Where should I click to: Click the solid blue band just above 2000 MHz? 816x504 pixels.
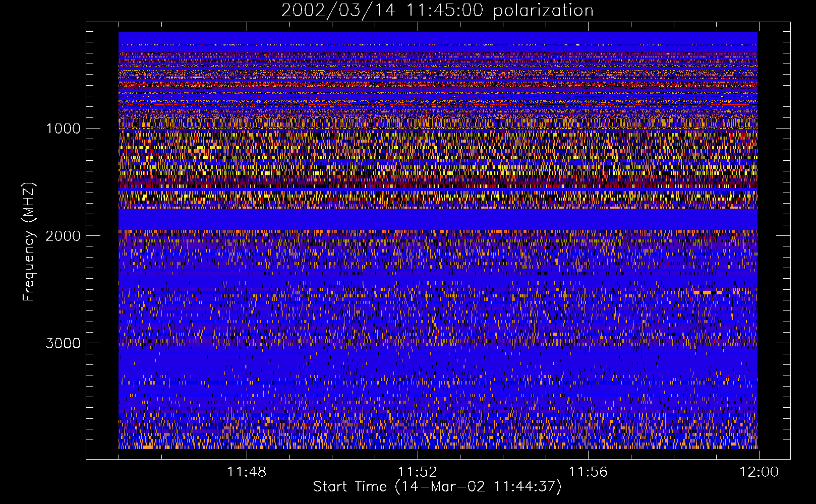pos(438,219)
